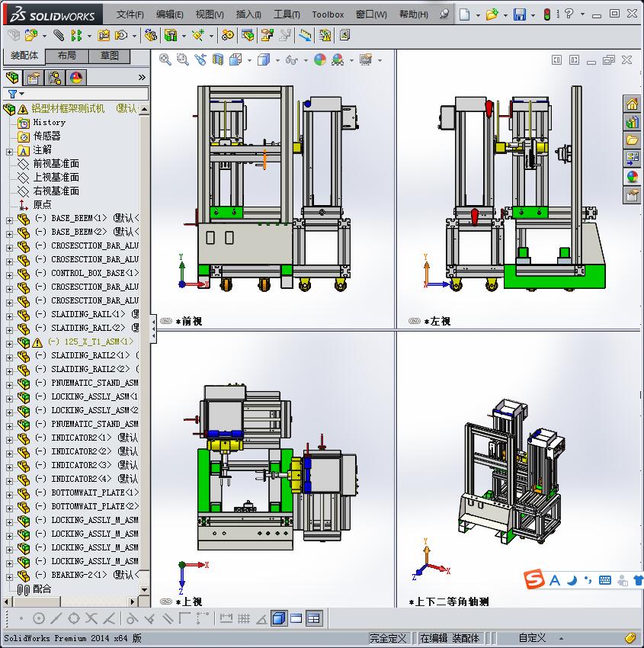Click the Zoom to Fit magnifier icon
The image size is (644, 648).
point(165,59)
